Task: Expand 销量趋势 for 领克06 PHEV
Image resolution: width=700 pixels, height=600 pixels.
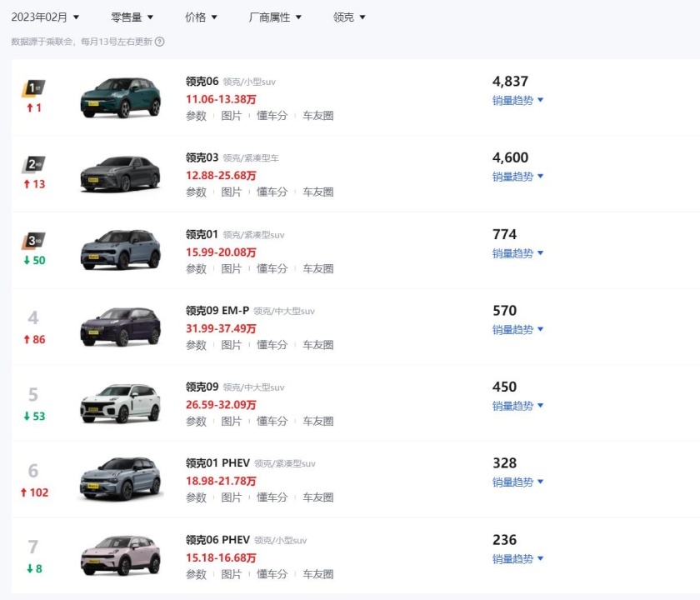Action: (x=517, y=559)
